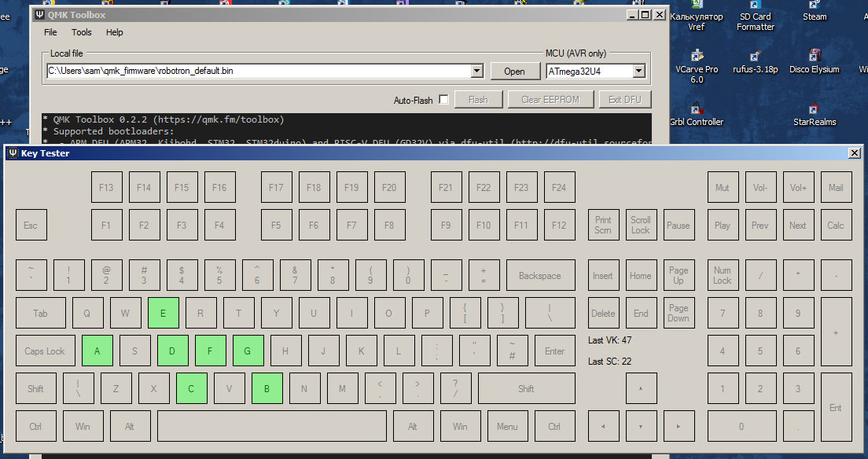Click the Vol+ media key
Viewport: 868px width, 459px height.
(x=798, y=187)
